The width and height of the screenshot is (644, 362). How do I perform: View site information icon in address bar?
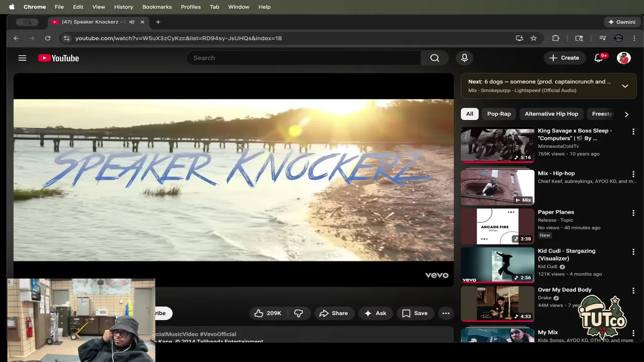pyautogui.click(x=66, y=38)
